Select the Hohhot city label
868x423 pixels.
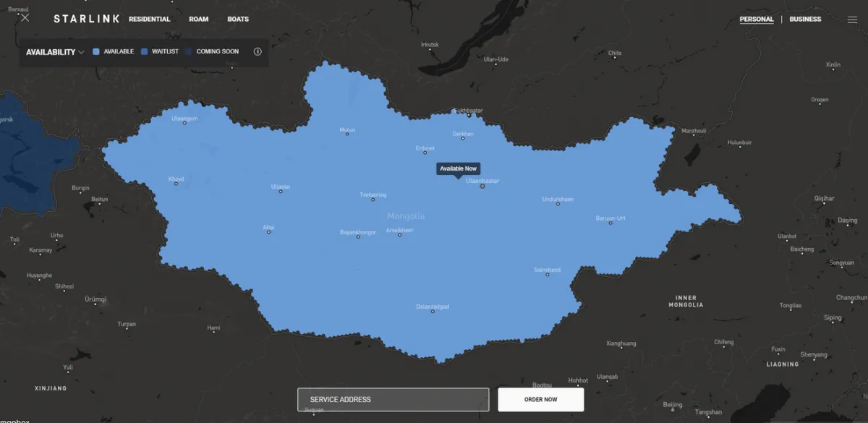coord(578,380)
